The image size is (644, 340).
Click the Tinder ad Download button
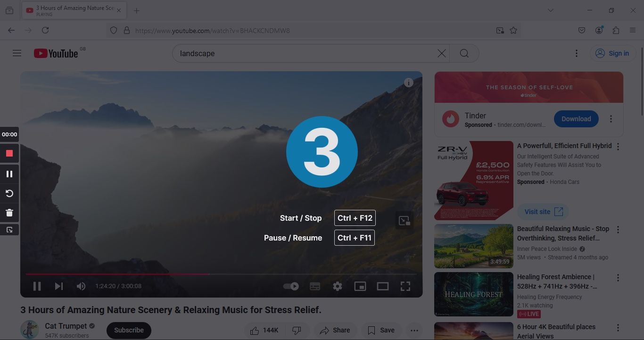(576, 118)
